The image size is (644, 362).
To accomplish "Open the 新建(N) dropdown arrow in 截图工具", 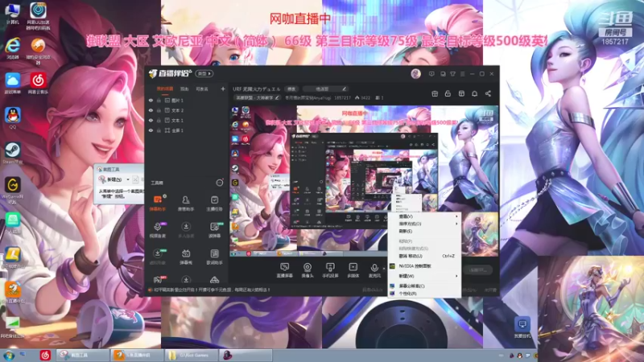I will 128,179.
